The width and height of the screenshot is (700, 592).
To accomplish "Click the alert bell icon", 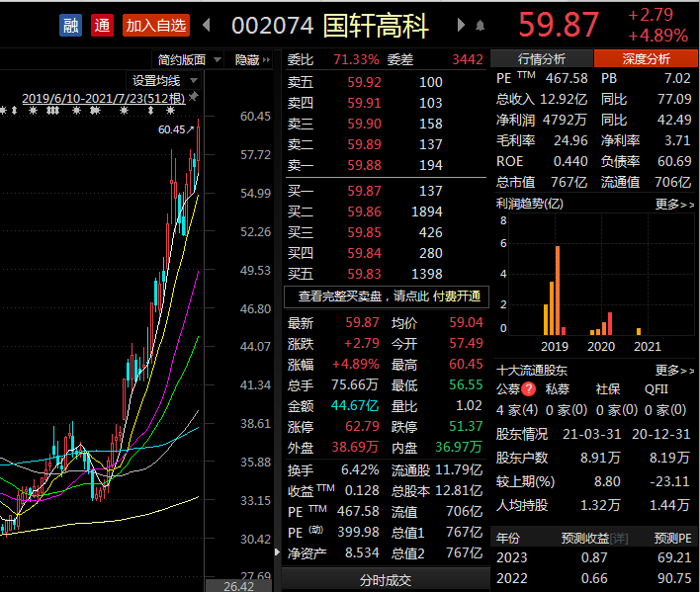I will [480, 26].
